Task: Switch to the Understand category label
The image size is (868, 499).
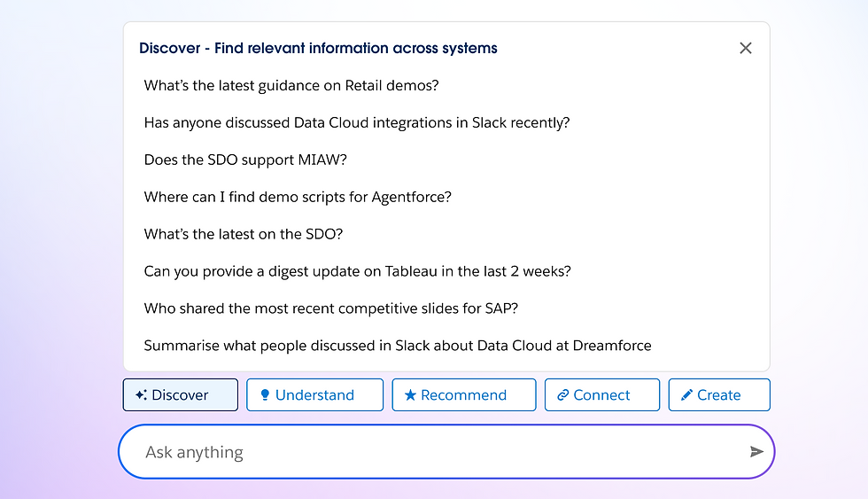Action: (x=314, y=395)
